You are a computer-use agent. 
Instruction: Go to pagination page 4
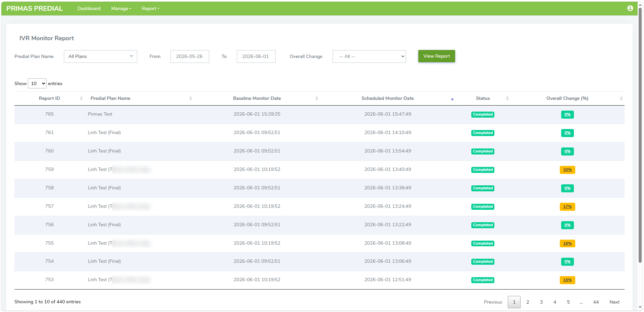click(x=555, y=302)
